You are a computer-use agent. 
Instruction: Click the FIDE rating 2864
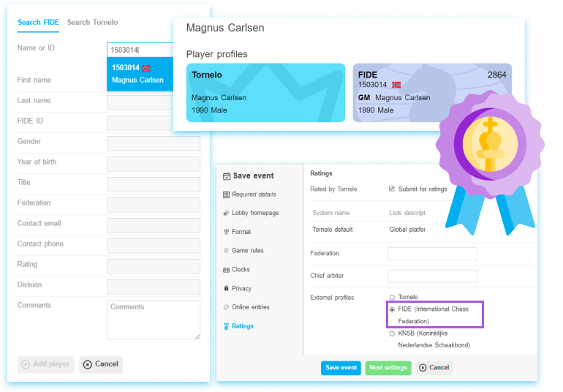click(496, 75)
